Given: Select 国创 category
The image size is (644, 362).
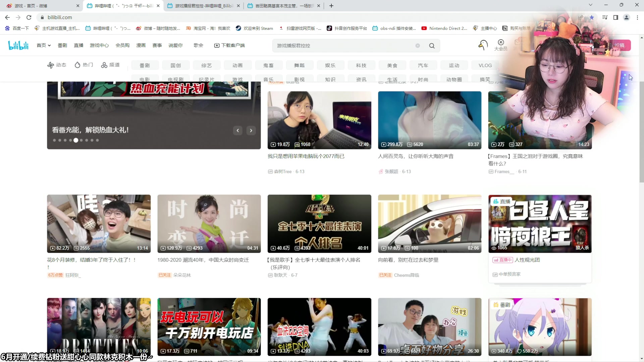Looking at the screenshot, I should coord(176,65).
